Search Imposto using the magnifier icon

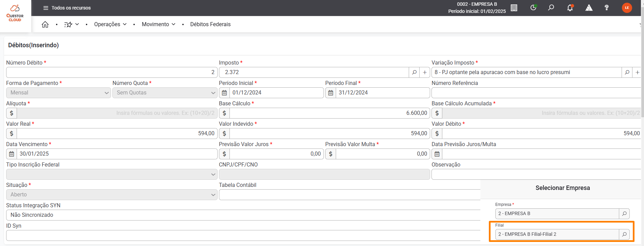(414, 72)
